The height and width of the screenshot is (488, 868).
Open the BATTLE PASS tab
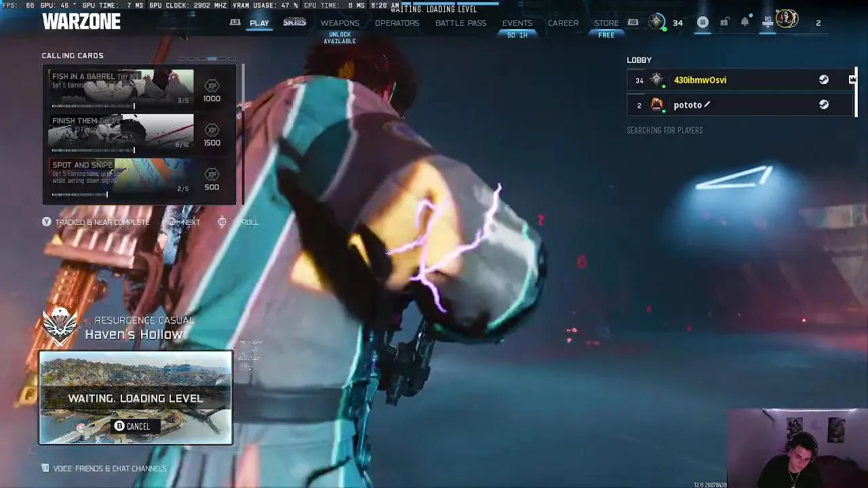click(460, 23)
